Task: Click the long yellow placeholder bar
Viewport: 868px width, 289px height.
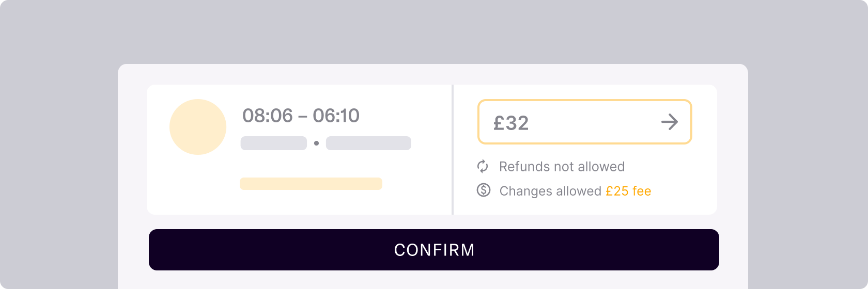Action: (x=311, y=184)
